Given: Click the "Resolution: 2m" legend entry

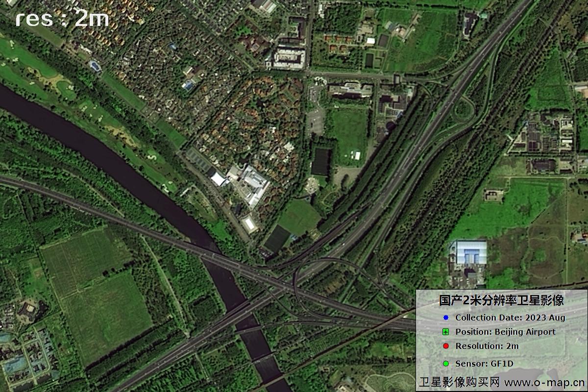Looking at the screenshot, I should pyautogui.click(x=487, y=346).
